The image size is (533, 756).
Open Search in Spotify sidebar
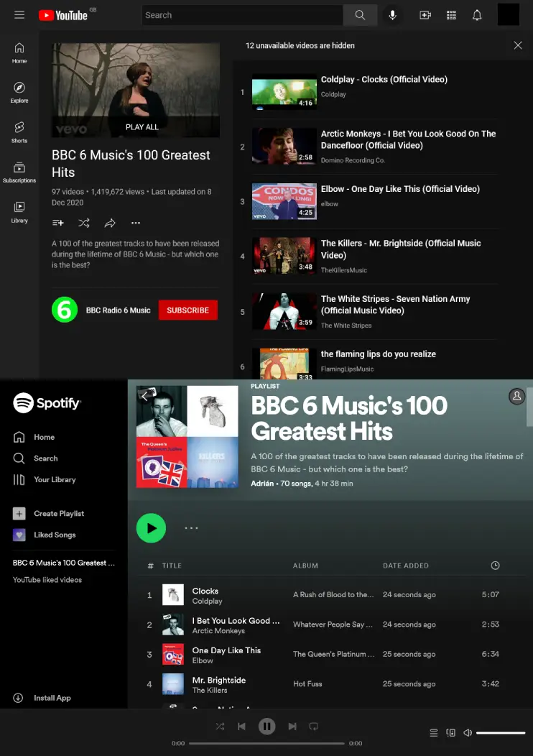tap(35, 458)
